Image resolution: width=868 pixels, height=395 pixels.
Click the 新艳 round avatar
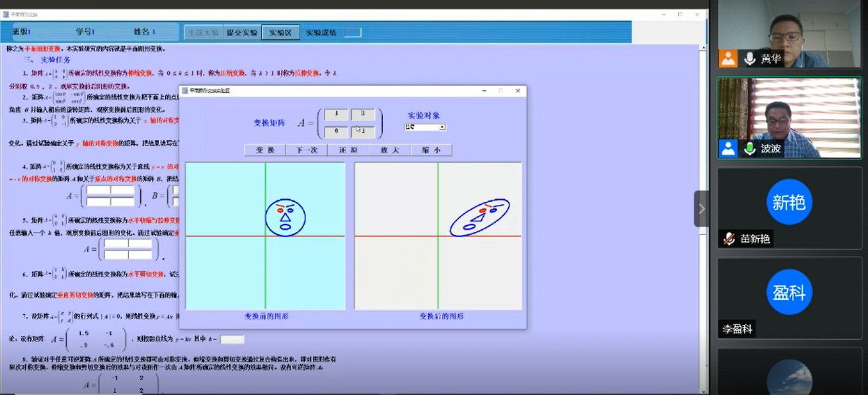tap(789, 202)
